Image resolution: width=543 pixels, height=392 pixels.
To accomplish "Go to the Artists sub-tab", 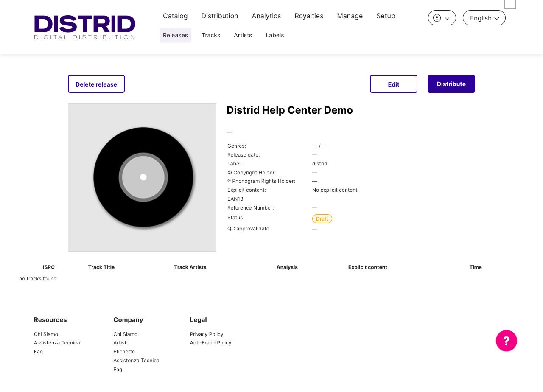I will 243,35.
